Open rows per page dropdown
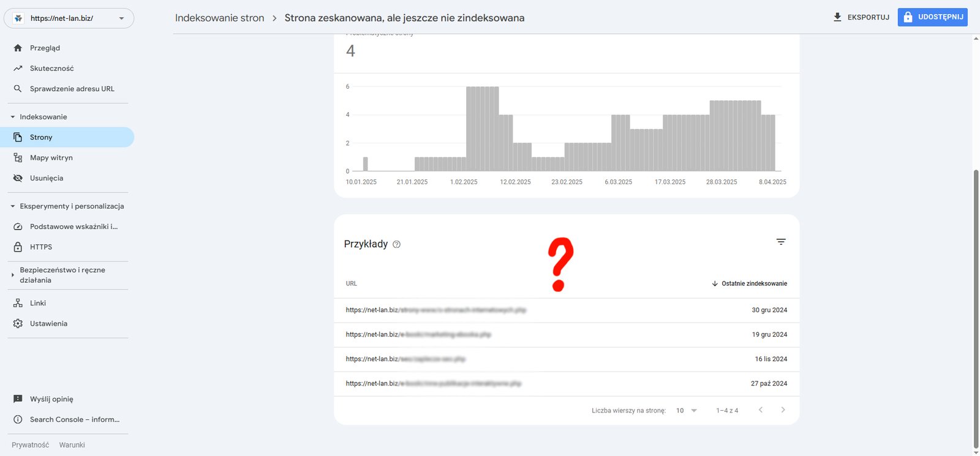980x456 pixels. [x=687, y=411]
